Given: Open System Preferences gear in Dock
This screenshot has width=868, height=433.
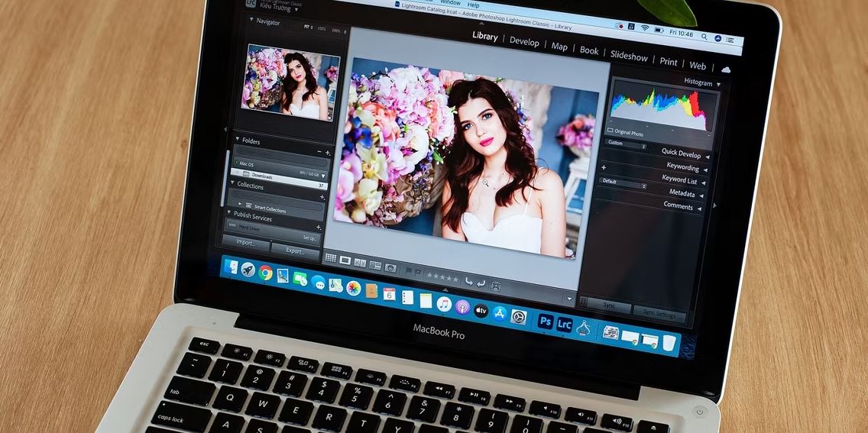Looking at the screenshot, I should 518,317.
